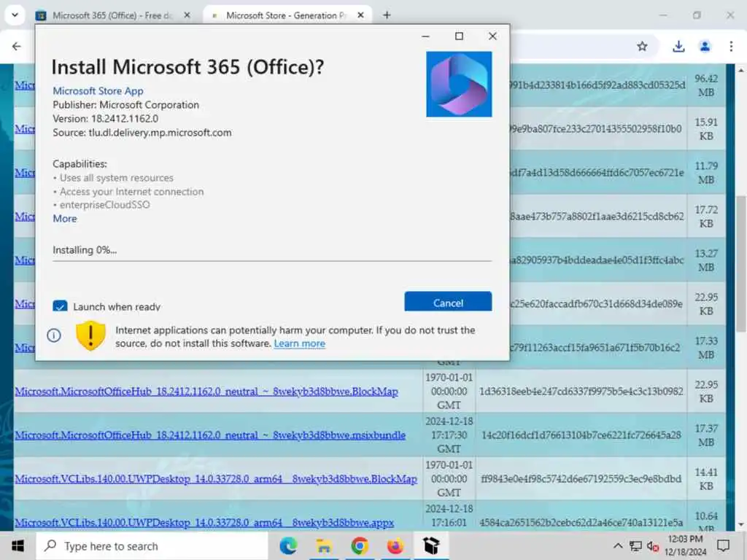Screen dimensions: 747x560
Task: Click the info icon beside warning shield
Action: click(54, 335)
